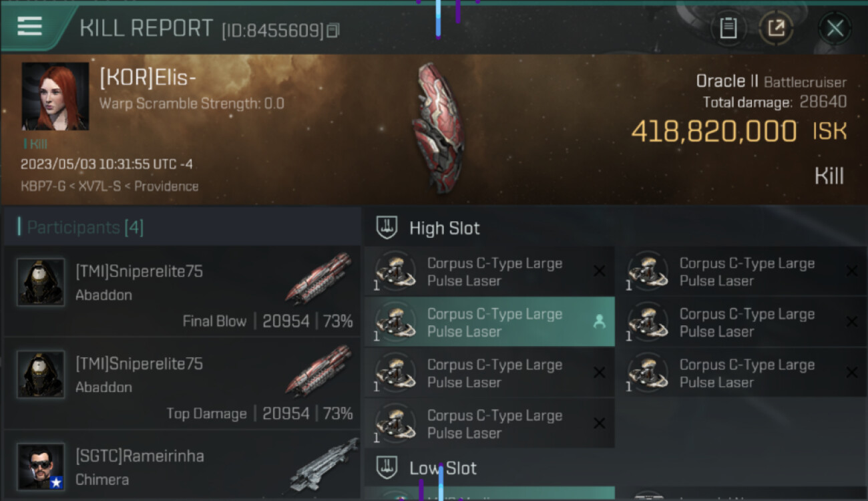Click X on bottom-left pulse laser entry
This screenshot has height=501, width=868.
click(x=599, y=423)
